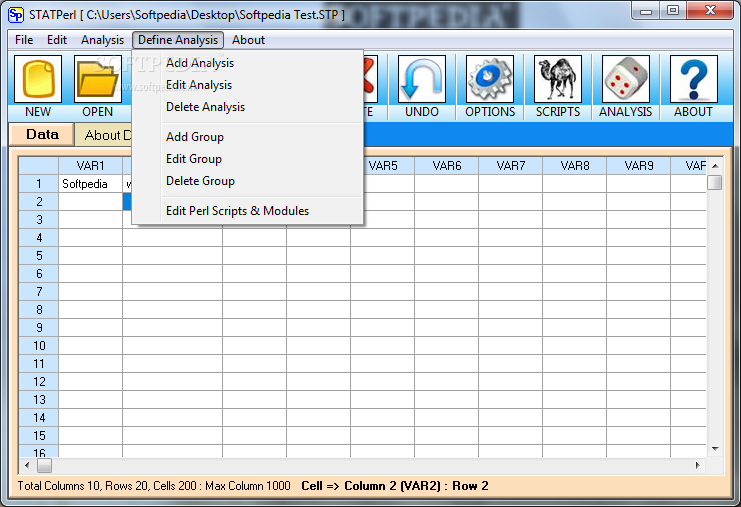The image size is (741, 507).
Task: Select row header 10
Action: point(39,345)
